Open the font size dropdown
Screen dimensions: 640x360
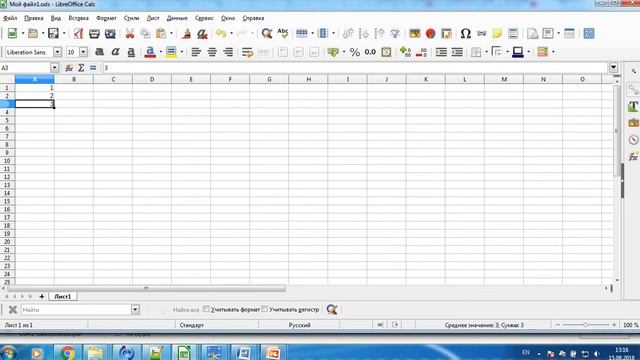tap(83, 52)
